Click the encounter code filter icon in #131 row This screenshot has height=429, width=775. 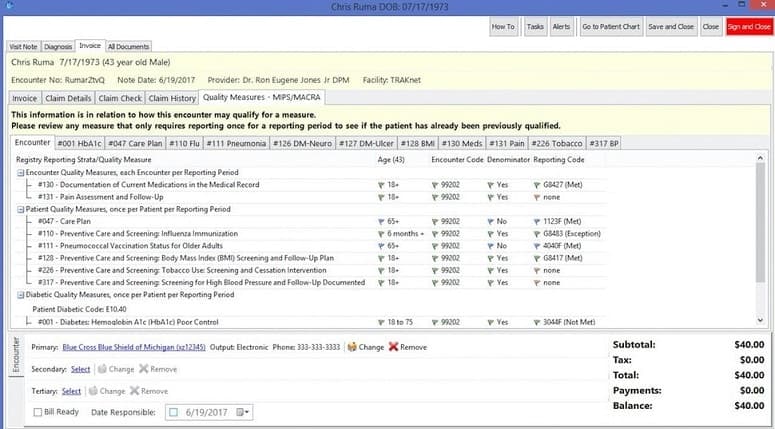435,197
